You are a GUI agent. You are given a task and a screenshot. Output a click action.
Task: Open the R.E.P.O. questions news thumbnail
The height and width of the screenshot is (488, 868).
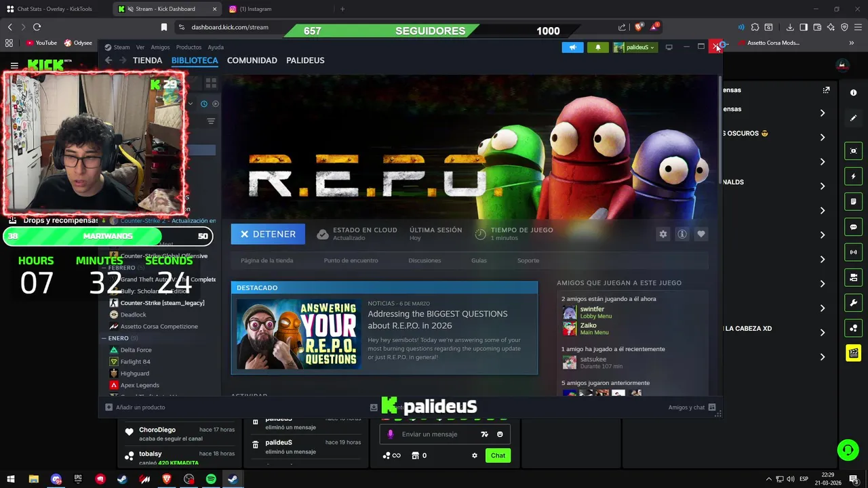click(x=299, y=333)
